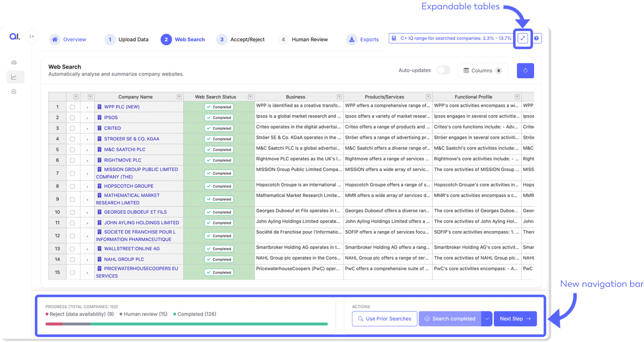Expand row details for MATHEMATICAL MARKET RESEARCH LIMITED
The width and height of the screenshot is (644, 342).
click(x=87, y=199)
